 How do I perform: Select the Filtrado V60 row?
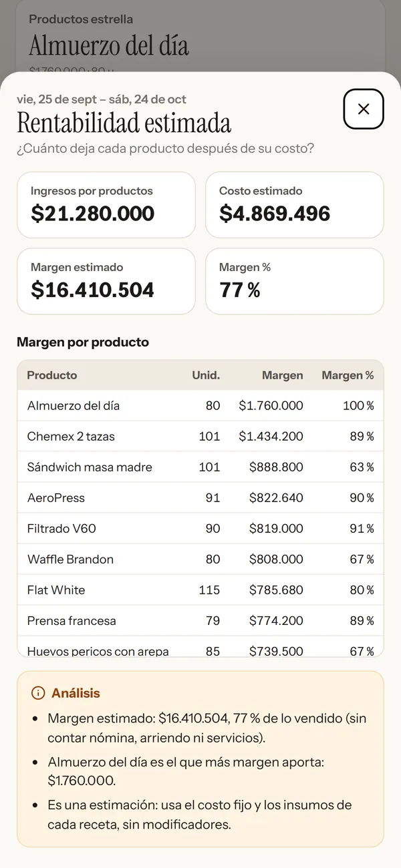tap(200, 529)
